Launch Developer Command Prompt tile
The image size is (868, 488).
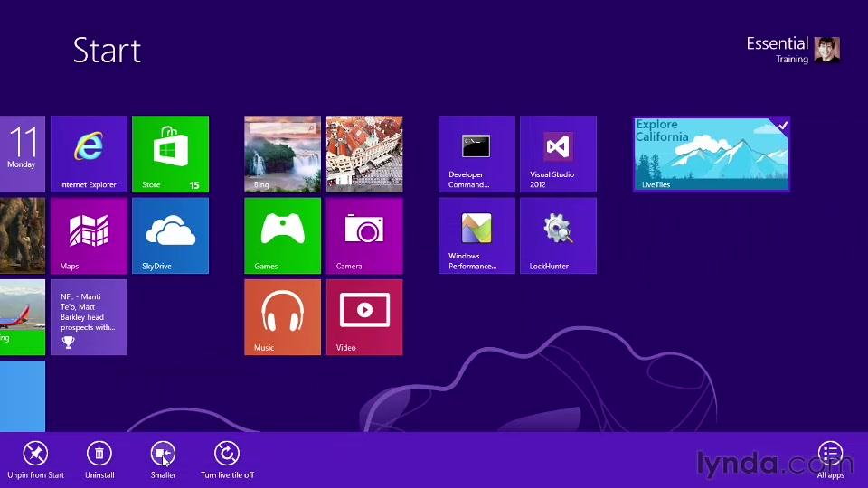tap(476, 154)
